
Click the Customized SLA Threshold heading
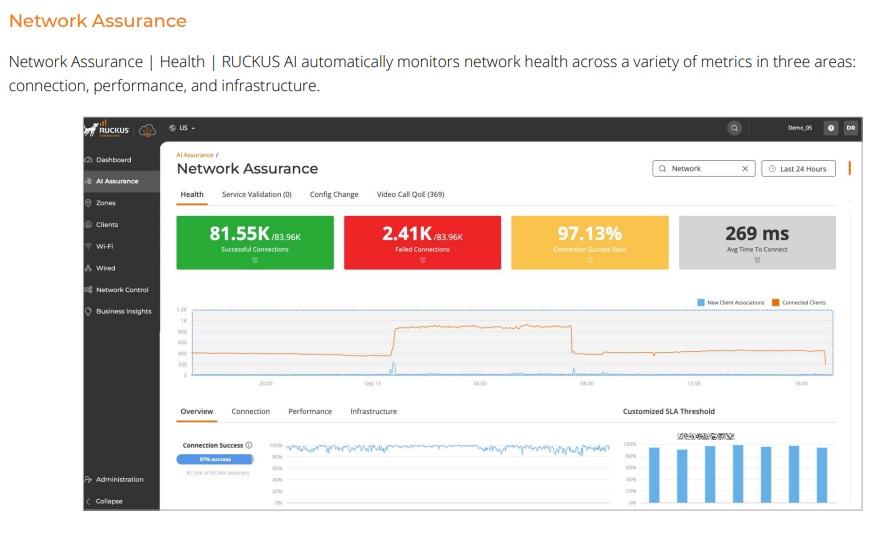tap(668, 412)
